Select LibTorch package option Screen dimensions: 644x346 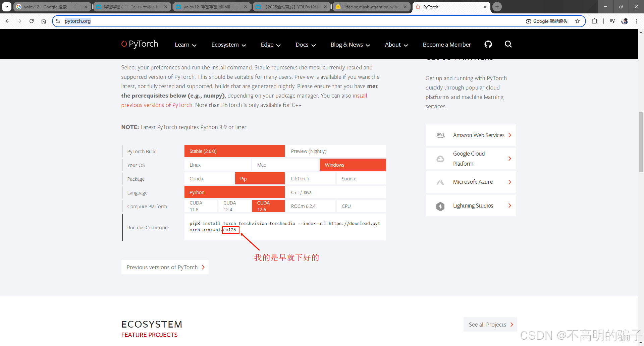[311, 179]
